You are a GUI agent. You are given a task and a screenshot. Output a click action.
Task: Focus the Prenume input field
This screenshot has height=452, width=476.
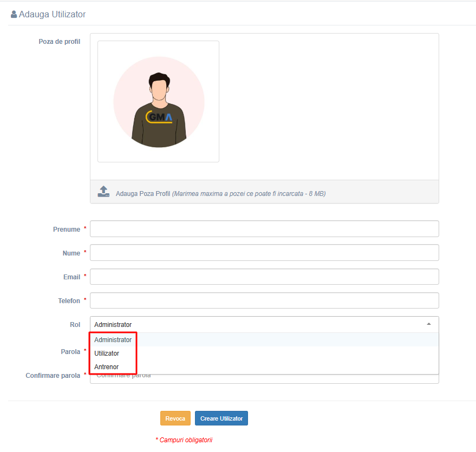264,229
